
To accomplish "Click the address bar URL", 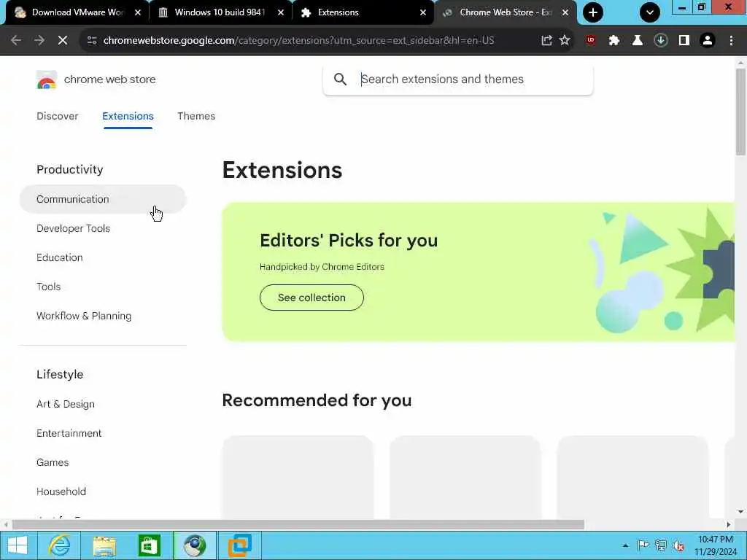I will pyautogui.click(x=298, y=41).
